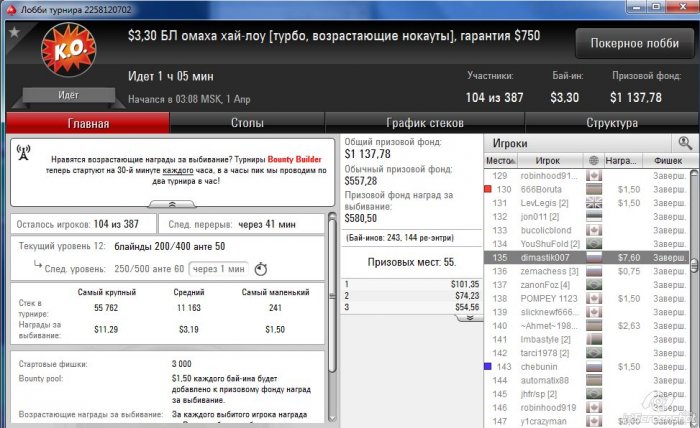Open the Структура tab
The image size is (700, 428).
pos(612,123)
